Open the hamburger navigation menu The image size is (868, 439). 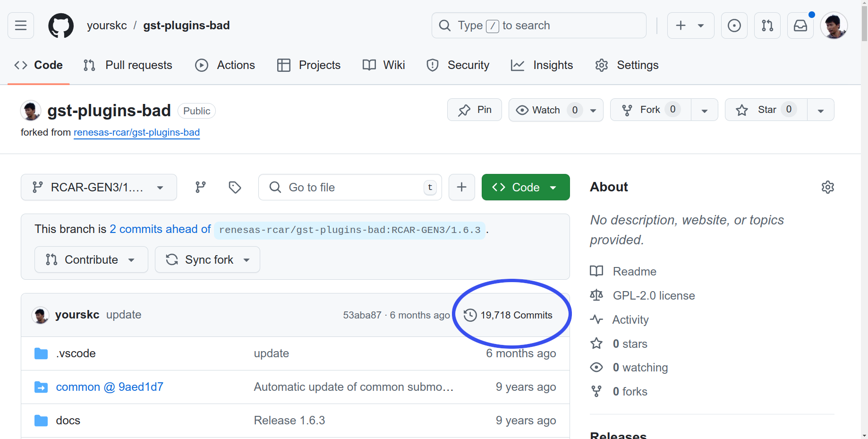21,26
